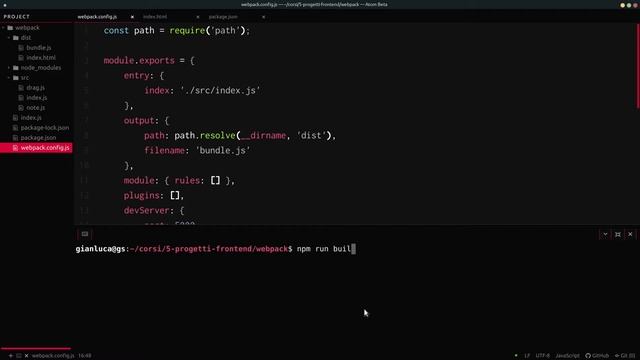Click the terminal command prompt line
The width and height of the screenshot is (640, 360).
point(216,249)
